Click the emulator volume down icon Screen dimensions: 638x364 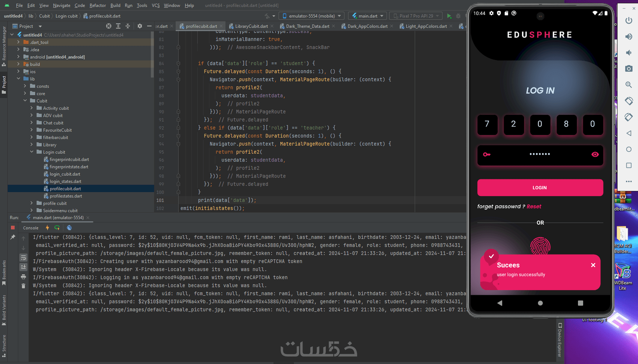(629, 53)
